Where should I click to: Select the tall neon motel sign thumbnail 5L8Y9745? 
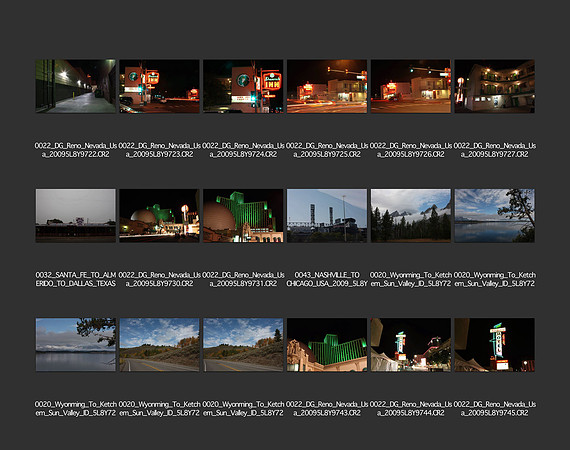(494, 345)
